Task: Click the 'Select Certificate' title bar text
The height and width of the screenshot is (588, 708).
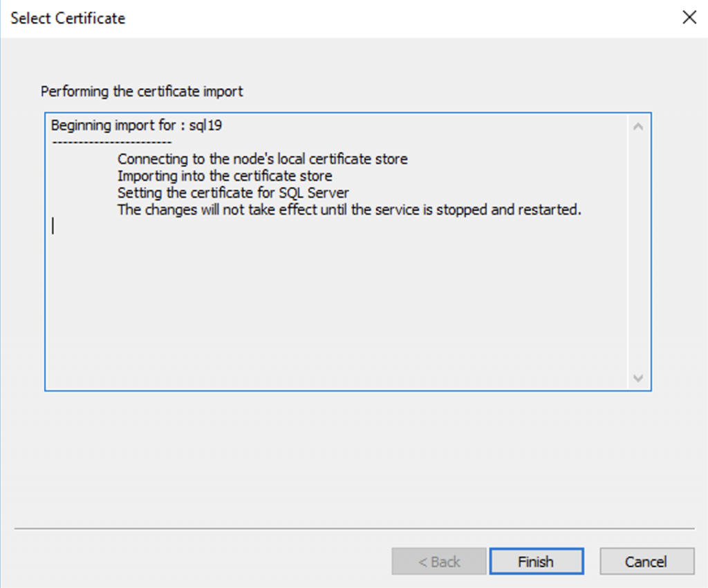Action: pyautogui.click(x=67, y=18)
